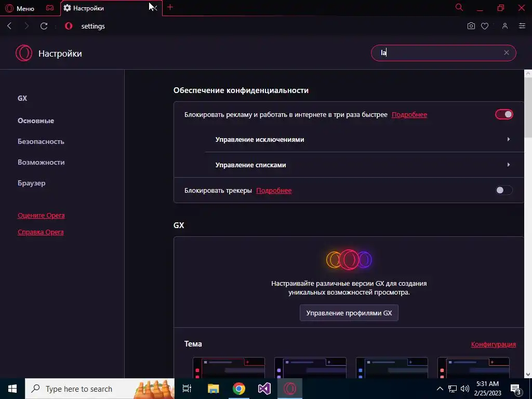The width and height of the screenshot is (532, 399).
Task: Open the Конфигурация link
Action: click(494, 344)
